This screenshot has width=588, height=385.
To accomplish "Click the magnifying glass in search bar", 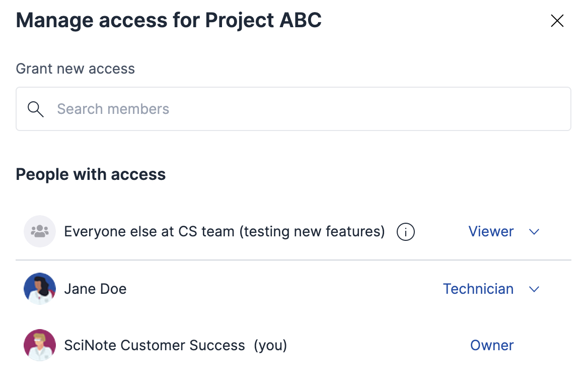I will coord(35,109).
